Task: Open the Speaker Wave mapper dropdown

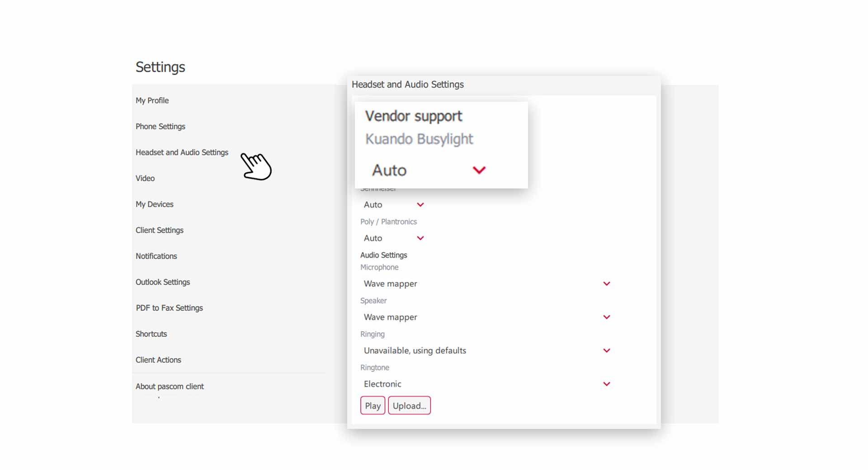Action: click(486, 317)
